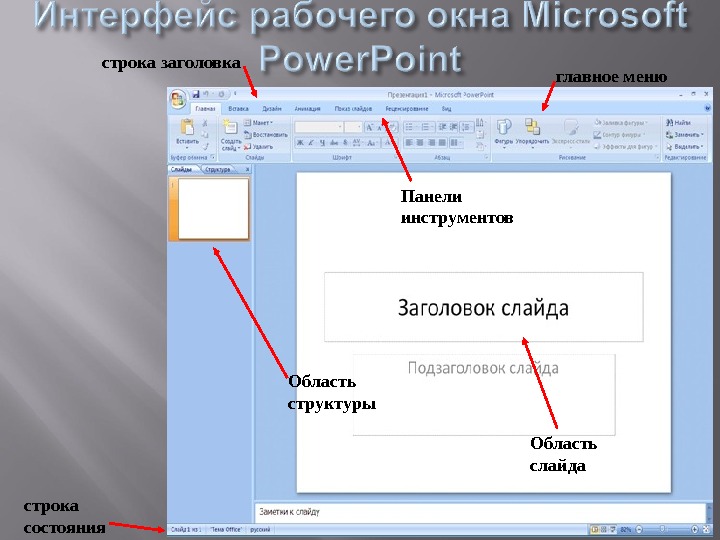Toggle Bold (Ж) formatting
Viewport: 720px width, 540px height.
pos(300,143)
